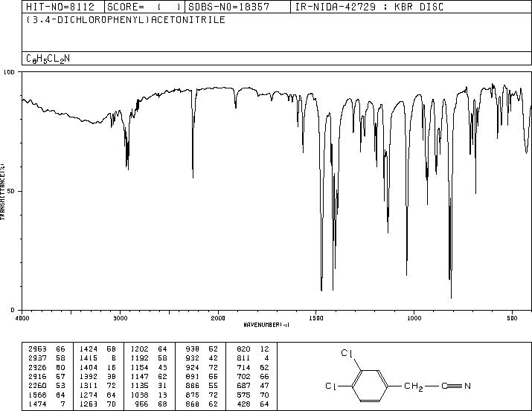
Task: Select peak table entry 875
Action: click(202, 395)
